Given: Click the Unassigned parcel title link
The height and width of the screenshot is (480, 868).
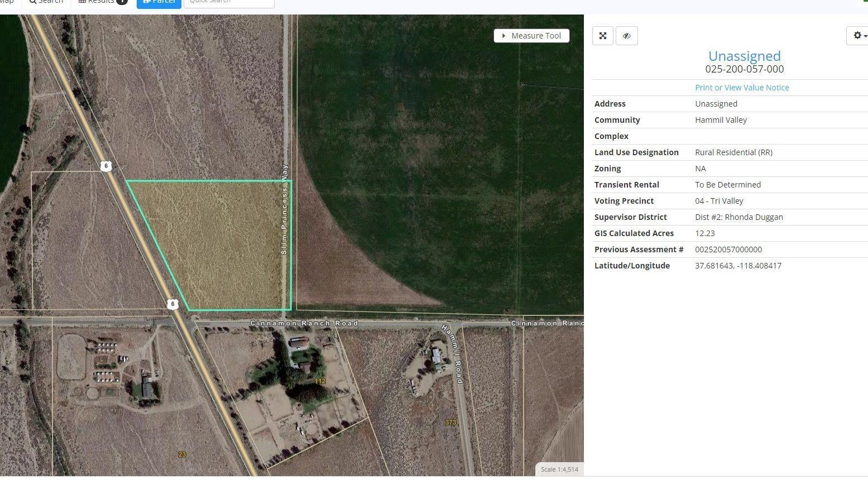Looking at the screenshot, I should tap(744, 56).
